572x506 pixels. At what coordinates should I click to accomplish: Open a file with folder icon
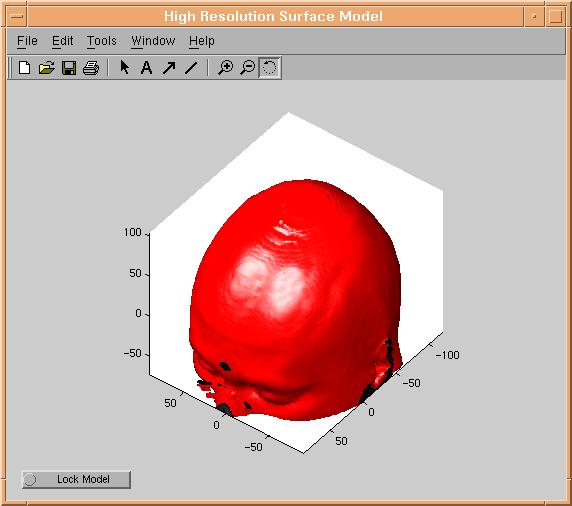46,68
